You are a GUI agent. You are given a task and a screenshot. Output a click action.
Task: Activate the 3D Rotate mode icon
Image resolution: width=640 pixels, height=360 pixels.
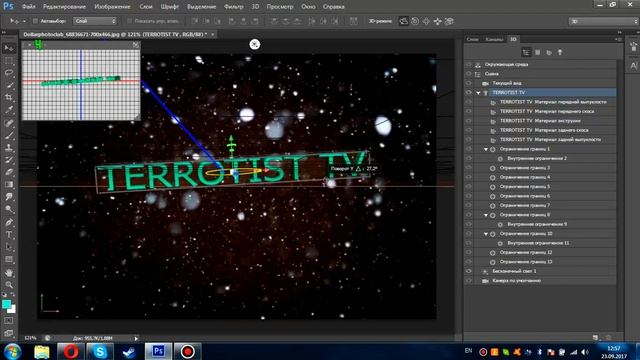point(403,21)
